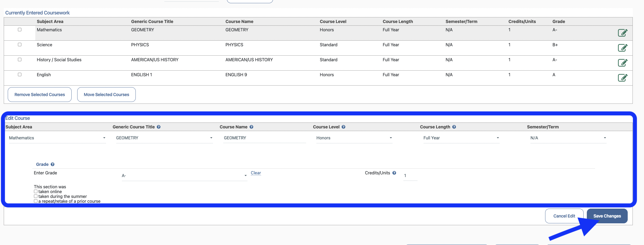Open the Grade help tooltip
644x245 pixels.
(53, 164)
